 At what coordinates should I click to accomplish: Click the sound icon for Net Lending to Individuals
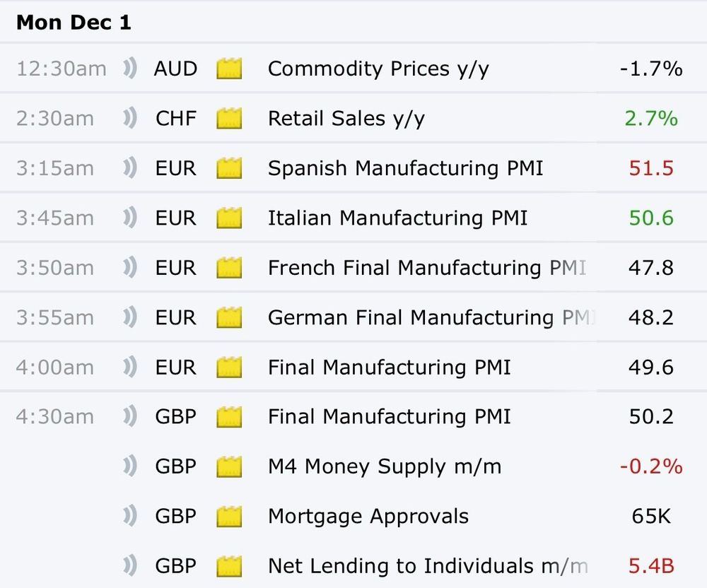tap(129, 566)
